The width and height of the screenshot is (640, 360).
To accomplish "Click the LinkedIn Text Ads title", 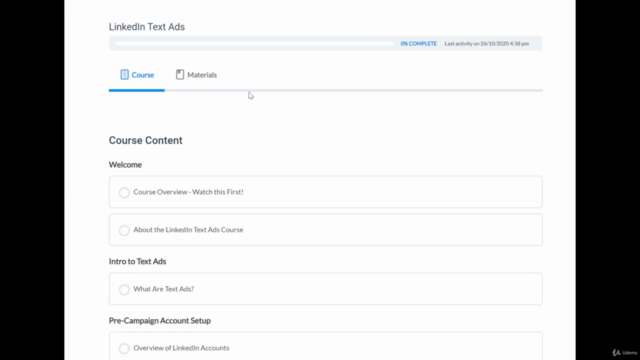I will 147,27.
